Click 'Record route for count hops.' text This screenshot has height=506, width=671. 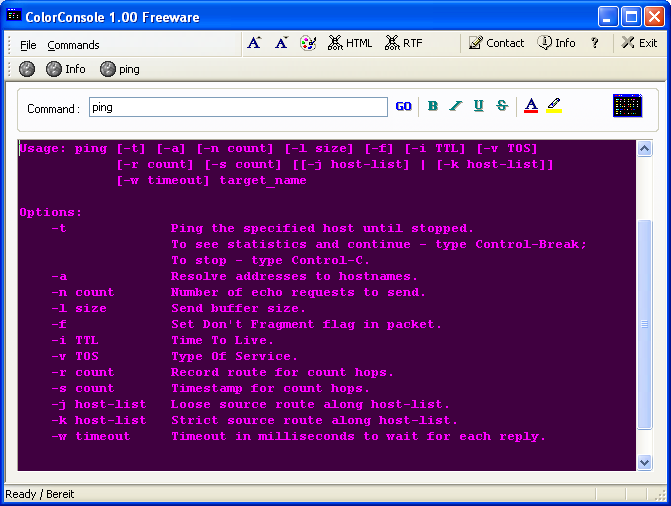tap(282, 372)
